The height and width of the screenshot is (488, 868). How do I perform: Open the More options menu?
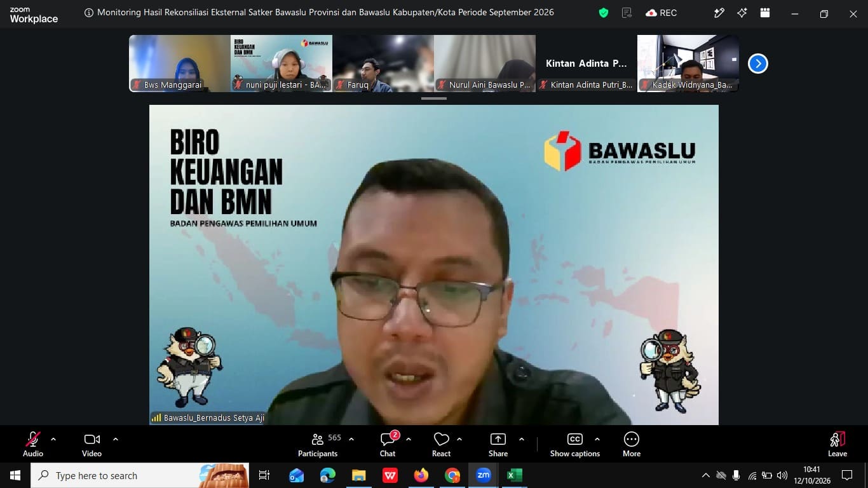(632, 444)
